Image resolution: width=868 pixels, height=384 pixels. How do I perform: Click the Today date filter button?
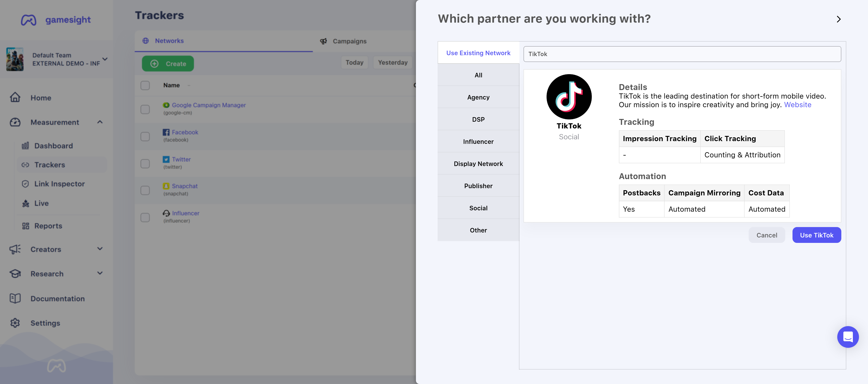tap(354, 62)
